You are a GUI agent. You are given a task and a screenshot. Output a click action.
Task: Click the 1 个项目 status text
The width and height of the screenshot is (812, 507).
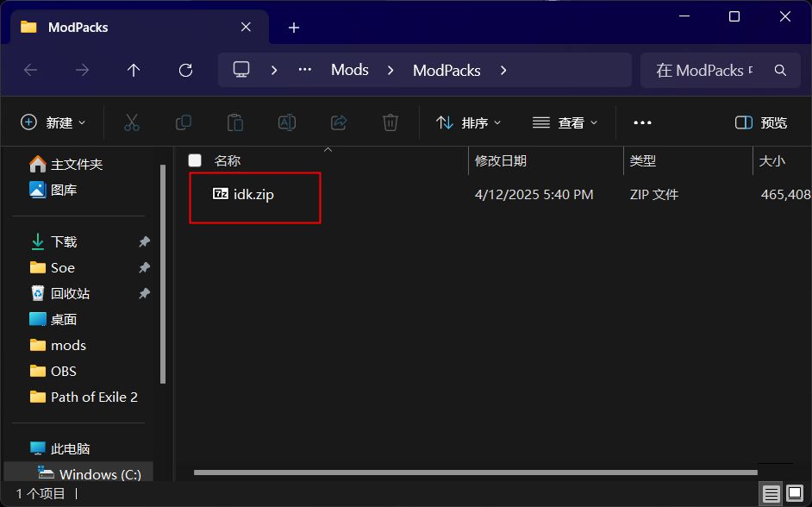[41, 493]
